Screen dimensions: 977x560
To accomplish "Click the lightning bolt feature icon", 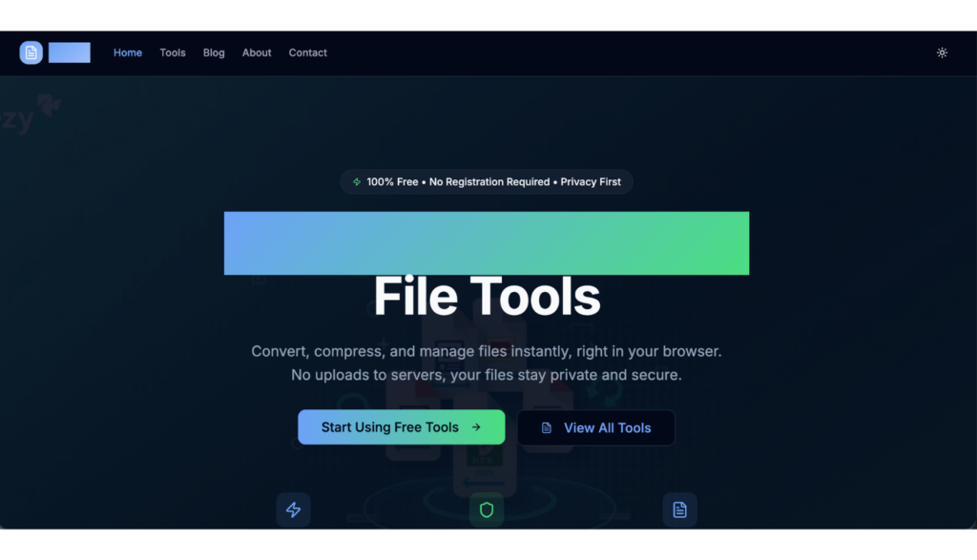I will pos(294,509).
